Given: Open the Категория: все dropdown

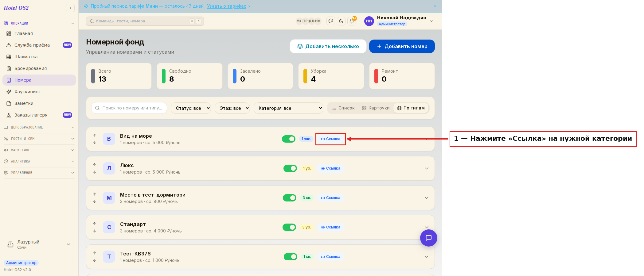Looking at the screenshot, I should [289, 108].
